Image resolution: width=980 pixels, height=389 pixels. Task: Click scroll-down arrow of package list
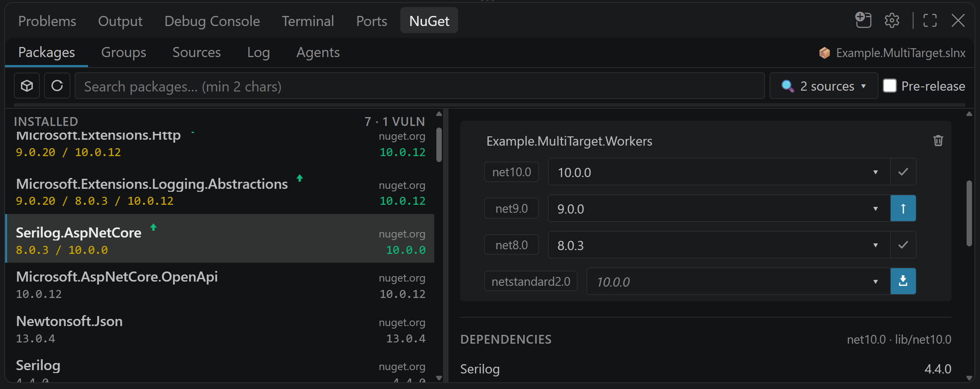(439, 378)
